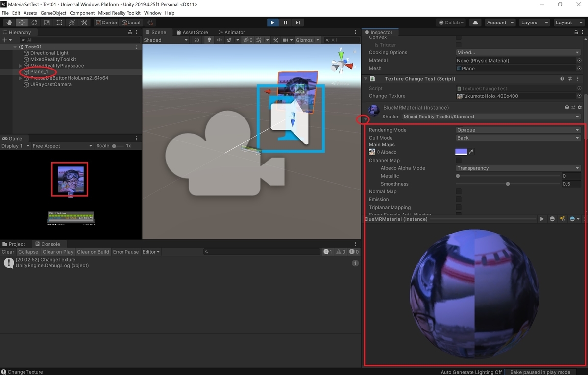The height and width of the screenshot is (375, 588).
Task: Toggle scene lighting bulb icon
Action: point(209,40)
